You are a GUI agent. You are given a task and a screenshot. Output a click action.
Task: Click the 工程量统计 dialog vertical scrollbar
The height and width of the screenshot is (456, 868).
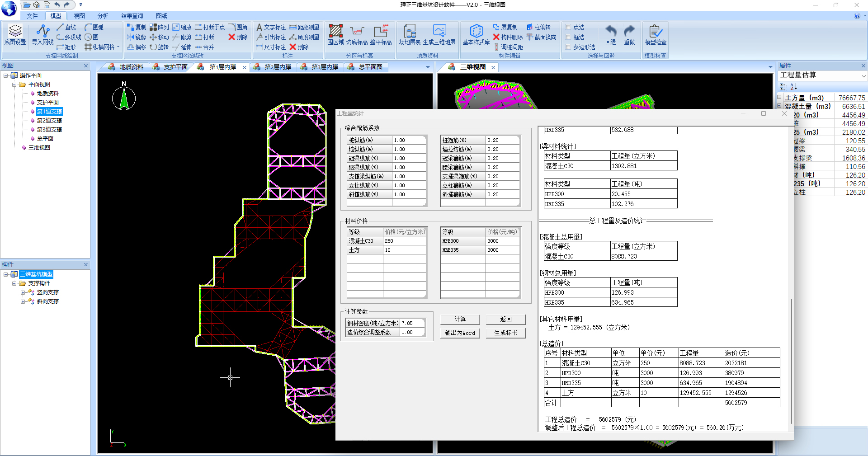(791, 362)
